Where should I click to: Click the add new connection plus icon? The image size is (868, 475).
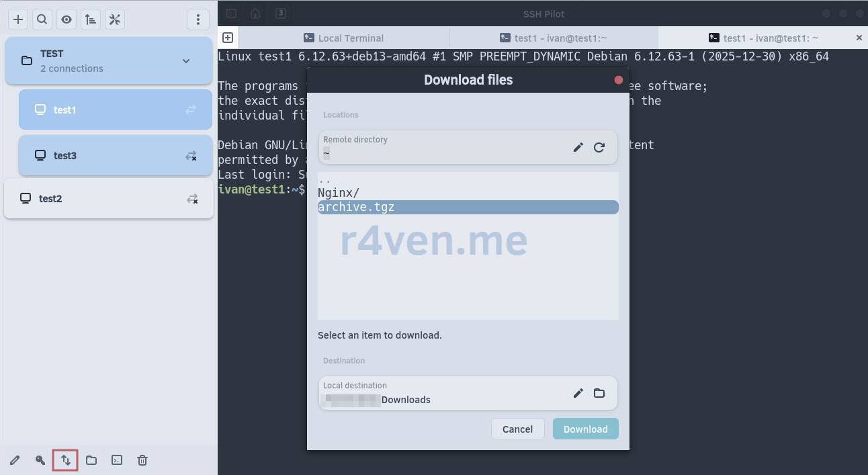click(18, 19)
